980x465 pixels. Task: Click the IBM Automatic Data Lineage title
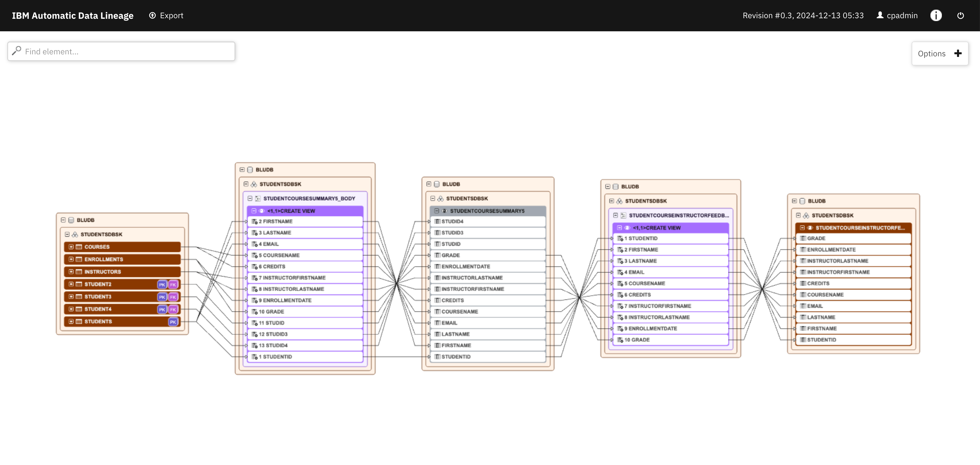pyautogui.click(x=73, y=16)
